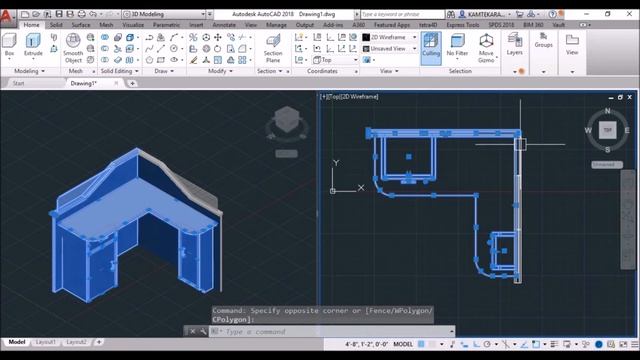Open the Express Tools ribbon tab
The width and height of the screenshot is (640, 360).
point(462,25)
